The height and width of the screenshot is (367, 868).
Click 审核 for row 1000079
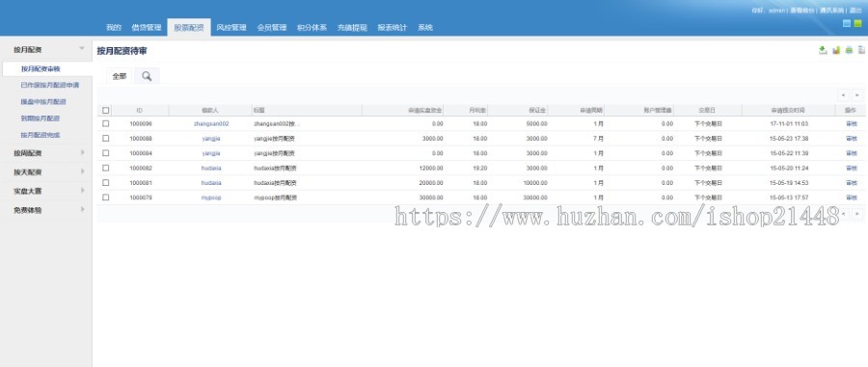coord(851,197)
